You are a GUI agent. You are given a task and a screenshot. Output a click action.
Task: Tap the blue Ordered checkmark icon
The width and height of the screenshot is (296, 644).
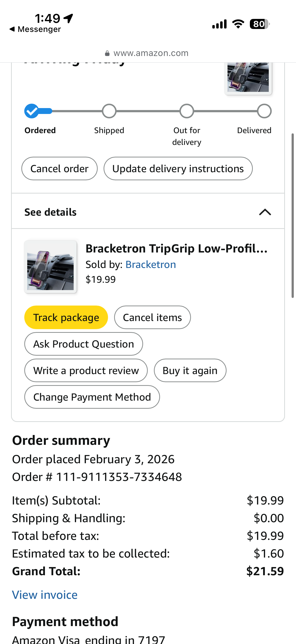[31, 111]
